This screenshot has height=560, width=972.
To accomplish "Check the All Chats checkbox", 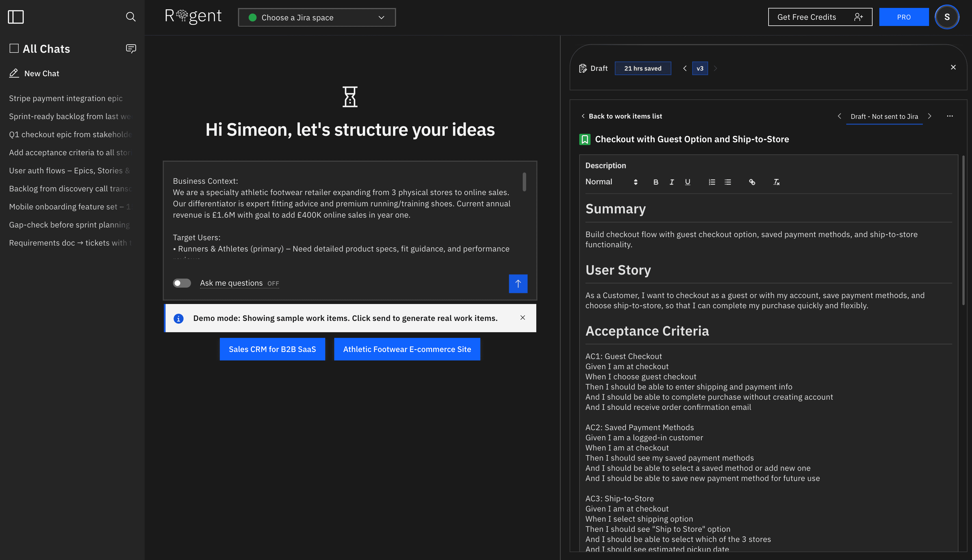I will pos(14,48).
